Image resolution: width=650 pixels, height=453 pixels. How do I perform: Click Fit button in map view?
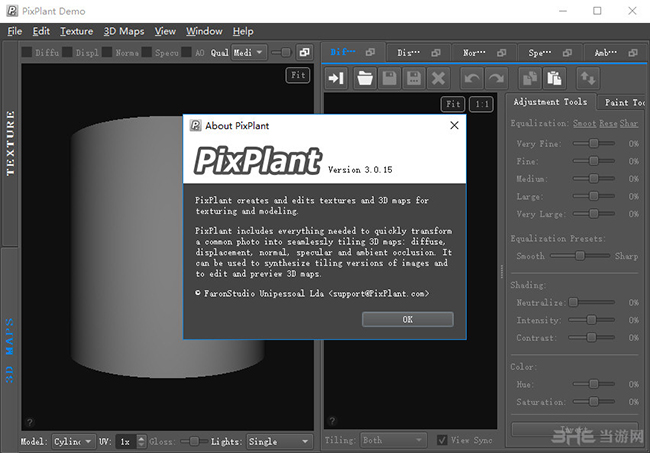(x=453, y=104)
